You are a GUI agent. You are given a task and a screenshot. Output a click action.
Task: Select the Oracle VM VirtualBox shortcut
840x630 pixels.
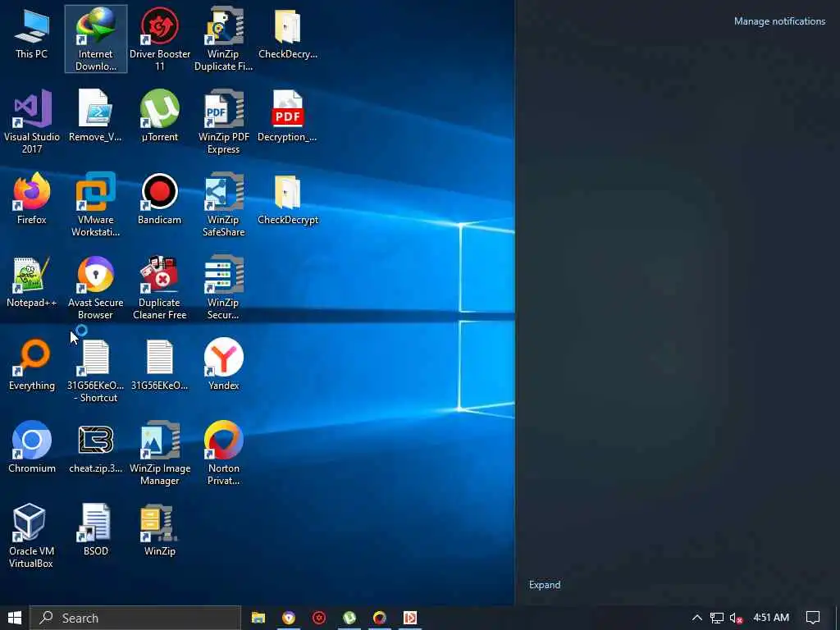click(31, 536)
